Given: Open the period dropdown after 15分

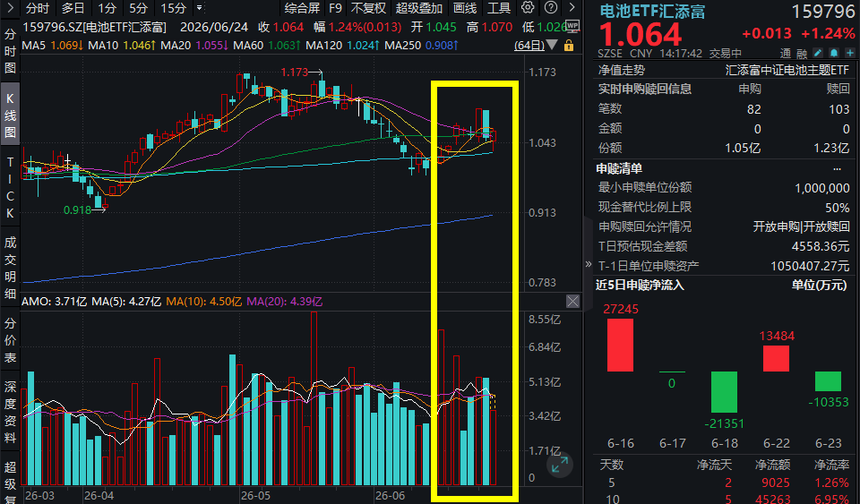Looking at the screenshot, I should click(x=199, y=8).
